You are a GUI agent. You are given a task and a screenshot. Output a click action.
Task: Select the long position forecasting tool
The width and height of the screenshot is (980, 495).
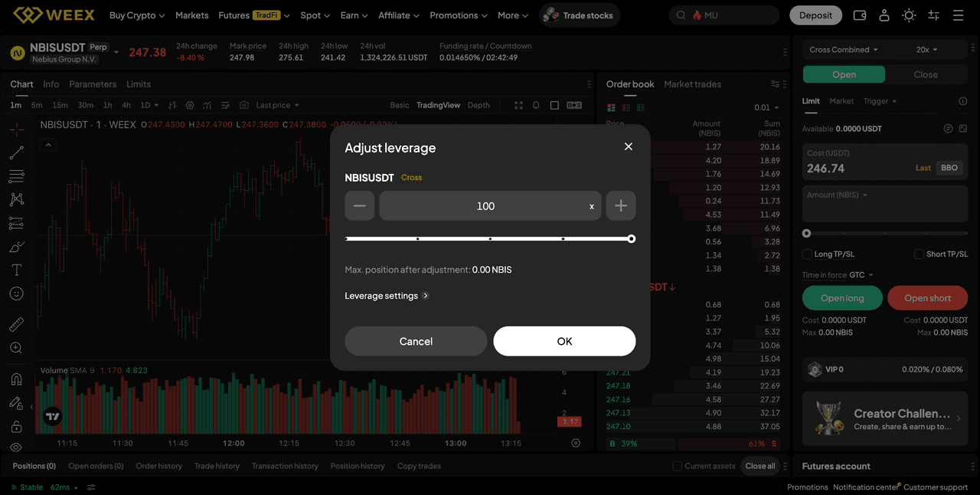click(16, 224)
